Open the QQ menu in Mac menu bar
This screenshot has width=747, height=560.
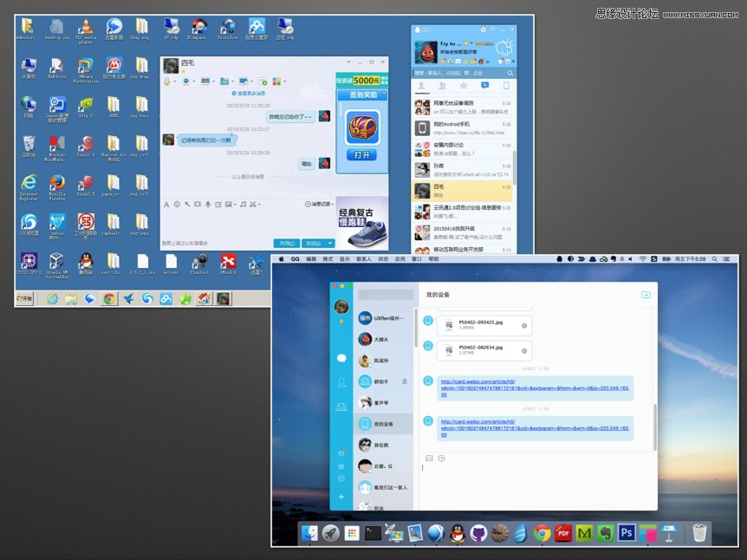coord(295,259)
